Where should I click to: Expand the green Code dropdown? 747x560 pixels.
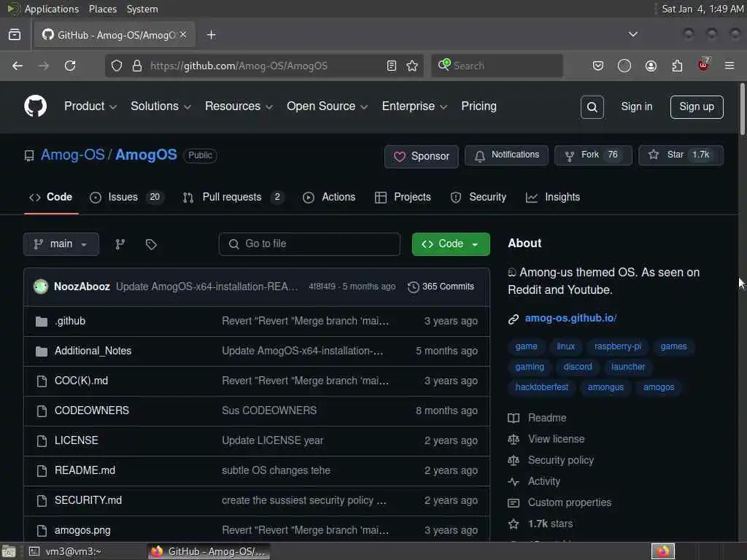pos(451,244)
